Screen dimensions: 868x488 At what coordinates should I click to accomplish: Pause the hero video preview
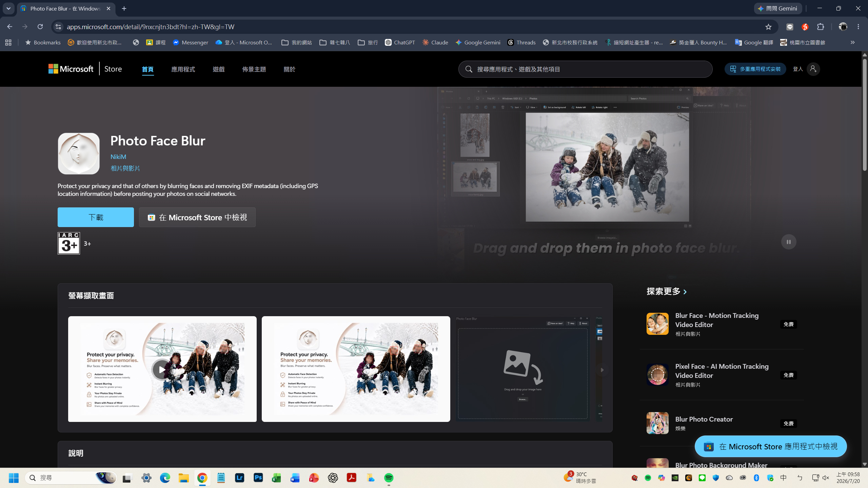click(x=789, y=242)
